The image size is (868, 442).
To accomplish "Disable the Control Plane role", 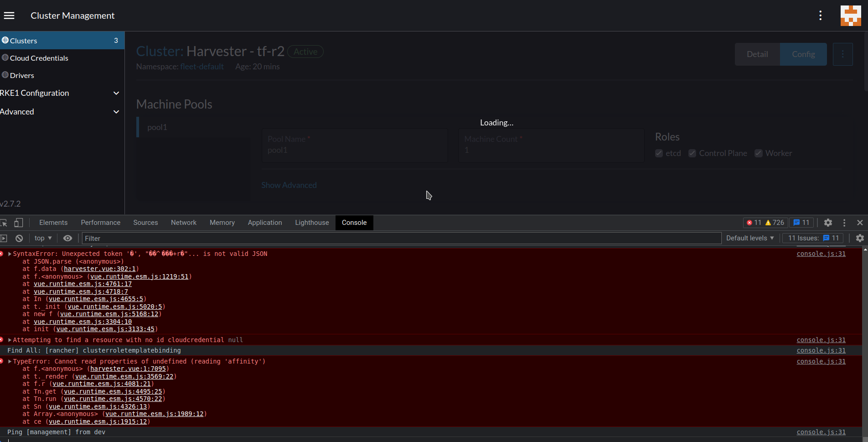I will click(692, 153).
